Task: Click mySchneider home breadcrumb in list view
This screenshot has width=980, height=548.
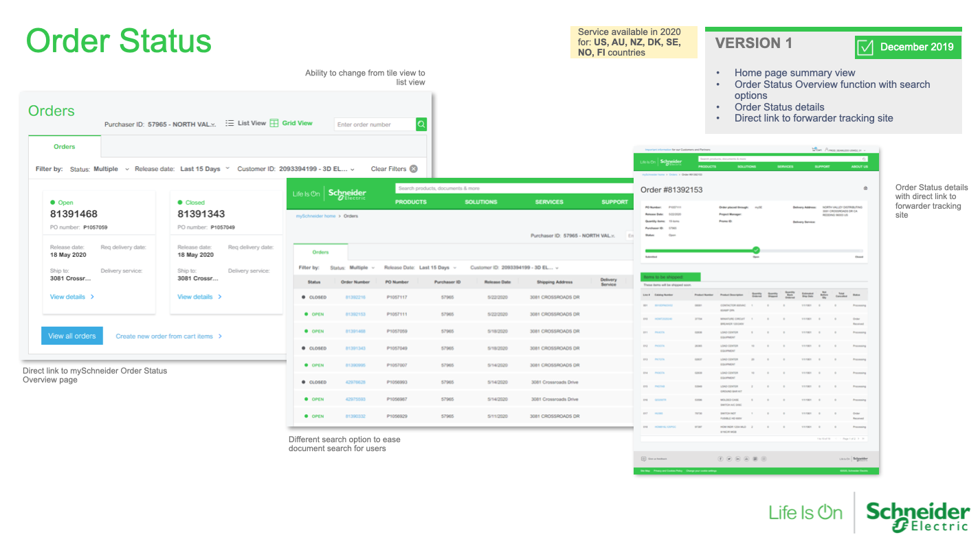Action: click(316, 216)
